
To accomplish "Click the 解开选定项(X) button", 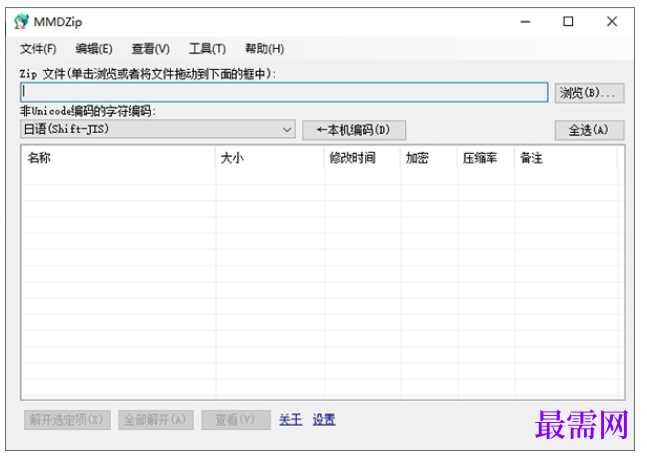I will click(67, 420).
